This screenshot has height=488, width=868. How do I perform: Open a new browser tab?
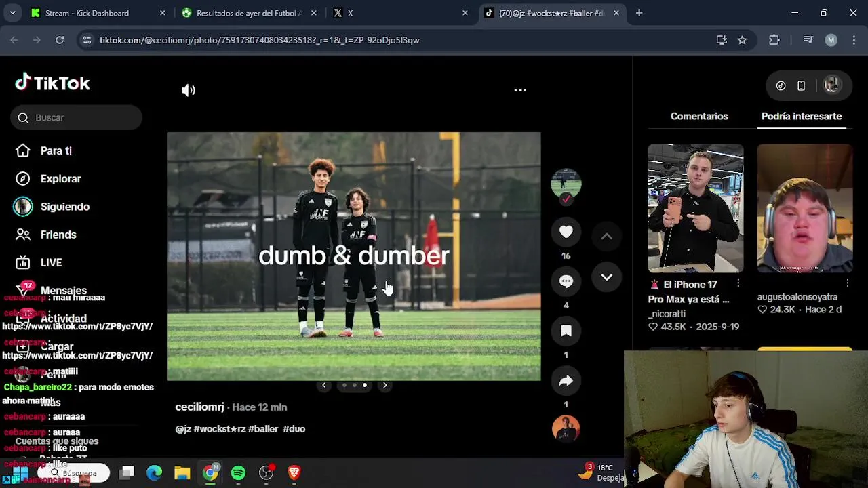pos(639,13)
